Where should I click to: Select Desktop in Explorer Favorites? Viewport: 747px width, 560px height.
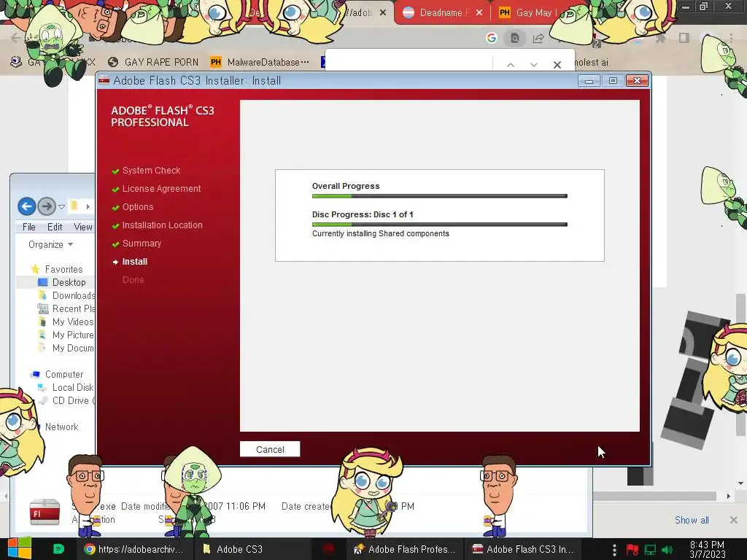69,282
